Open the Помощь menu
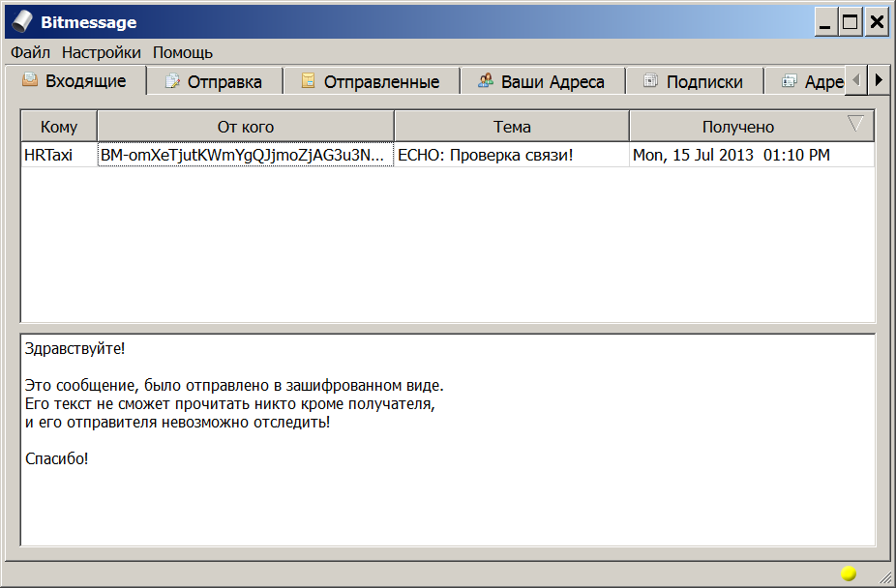 182,52
